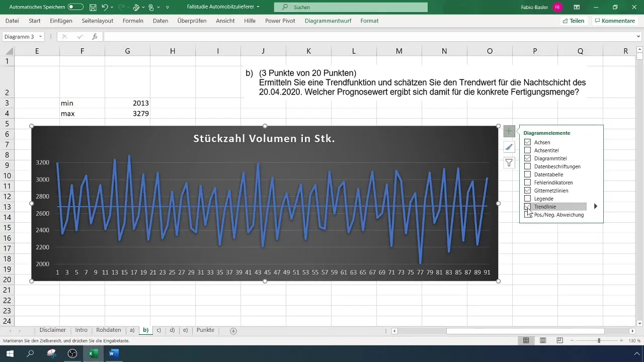This screenshot has height=362, width=644.
Task: Click the Fabio Basler account avatar
Action: 557,8
